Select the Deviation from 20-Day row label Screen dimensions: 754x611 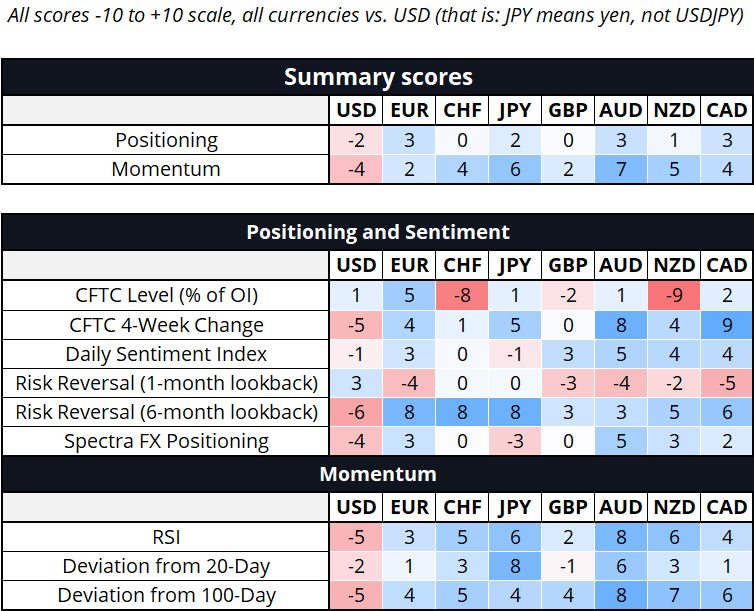(166, 566)
